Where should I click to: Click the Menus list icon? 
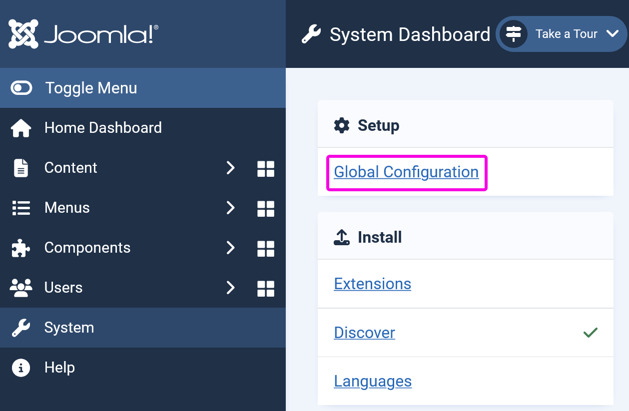pos(21,208)
